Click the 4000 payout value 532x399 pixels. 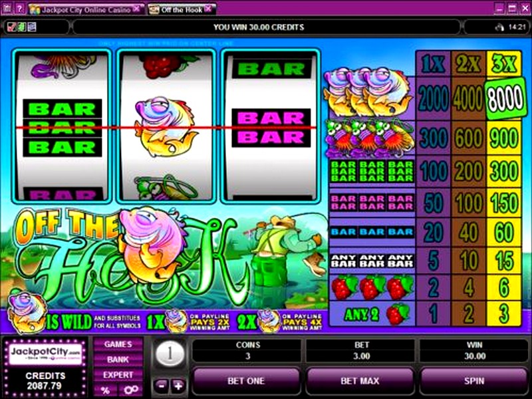point(469,98)
